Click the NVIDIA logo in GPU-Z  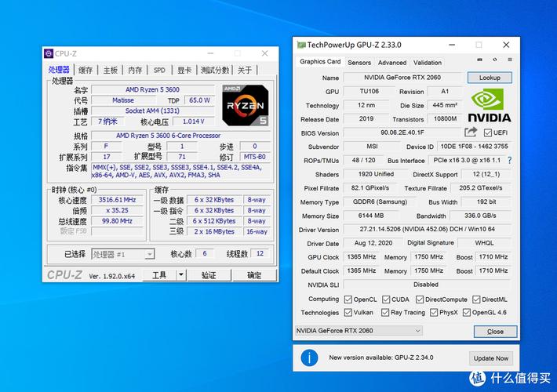point(490,106)
